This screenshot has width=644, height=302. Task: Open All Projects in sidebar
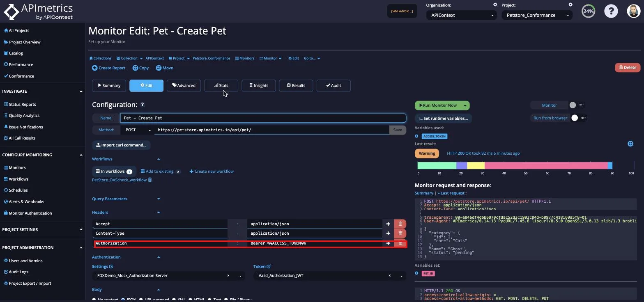[17, 30]
